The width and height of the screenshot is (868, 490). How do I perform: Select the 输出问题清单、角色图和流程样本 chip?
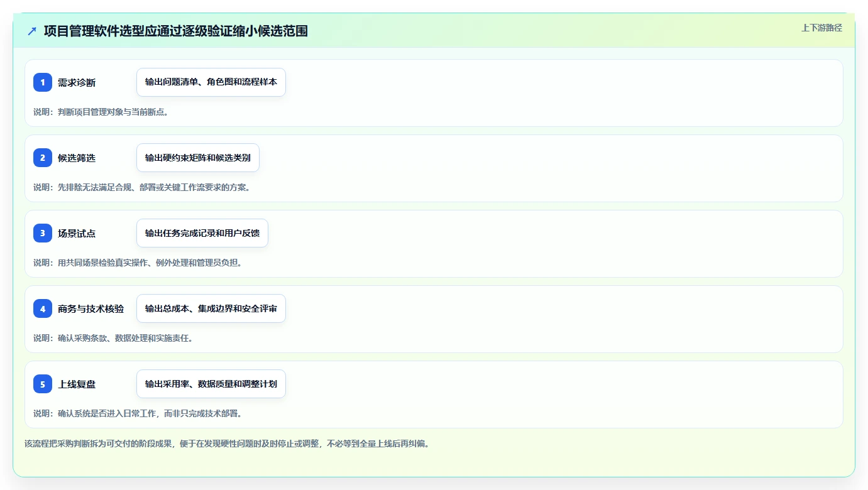point(211,82)
